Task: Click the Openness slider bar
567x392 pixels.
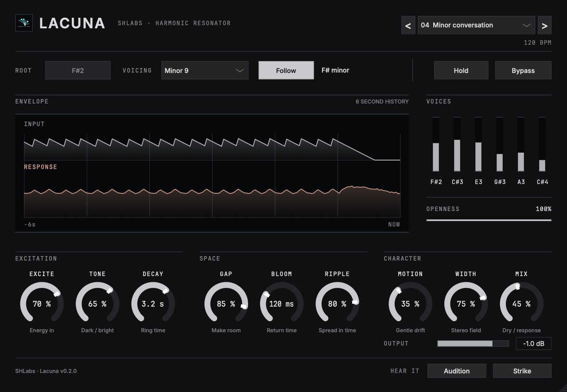Action: coord(489,220)
